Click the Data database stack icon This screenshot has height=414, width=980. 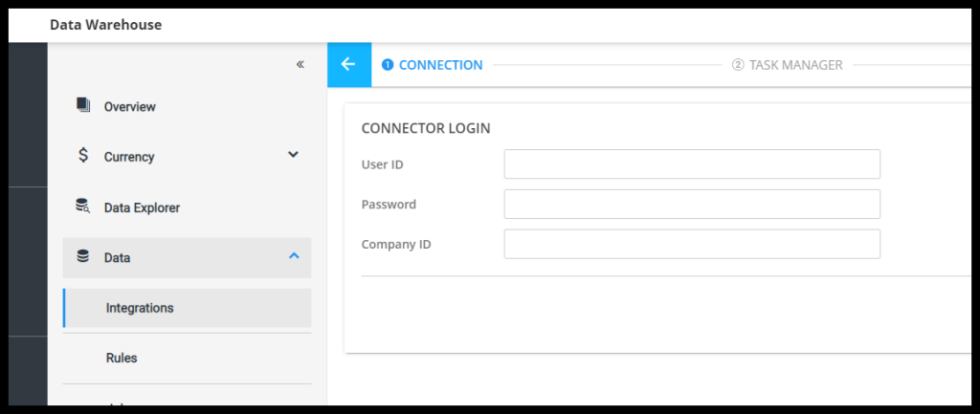click(83, 256)
